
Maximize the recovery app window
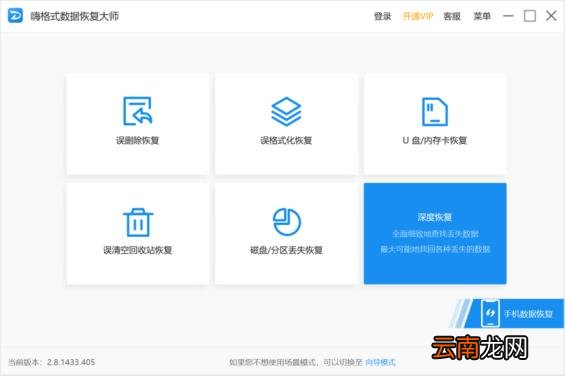[x=529, y=16]
